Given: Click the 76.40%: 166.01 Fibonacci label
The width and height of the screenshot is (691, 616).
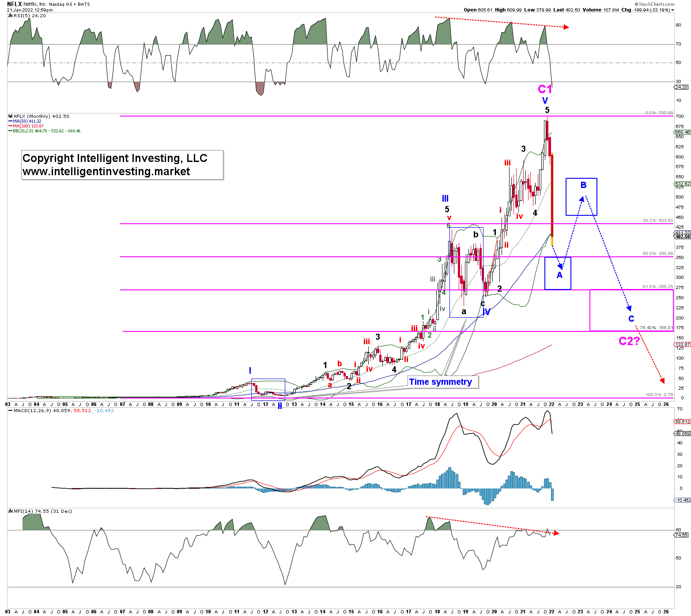Looking at the screenshot, I should coord(657,327).
